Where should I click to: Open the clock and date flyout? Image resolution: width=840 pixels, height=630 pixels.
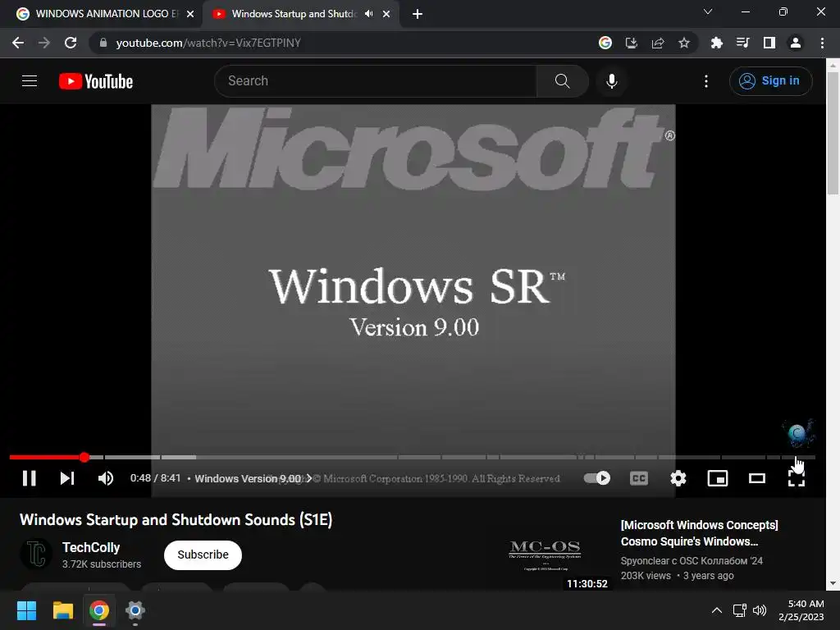[x=801, y=610]
